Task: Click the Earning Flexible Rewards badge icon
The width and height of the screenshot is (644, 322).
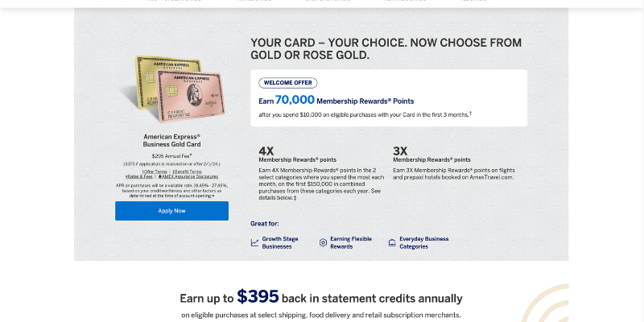Action: coord(323,242)
